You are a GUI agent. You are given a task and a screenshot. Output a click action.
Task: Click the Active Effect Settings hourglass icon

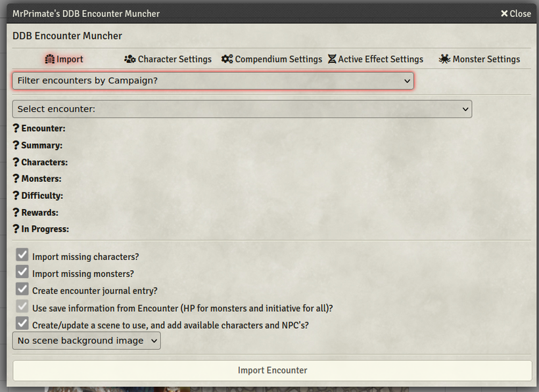pyautogui.click(x=332, y=59)
